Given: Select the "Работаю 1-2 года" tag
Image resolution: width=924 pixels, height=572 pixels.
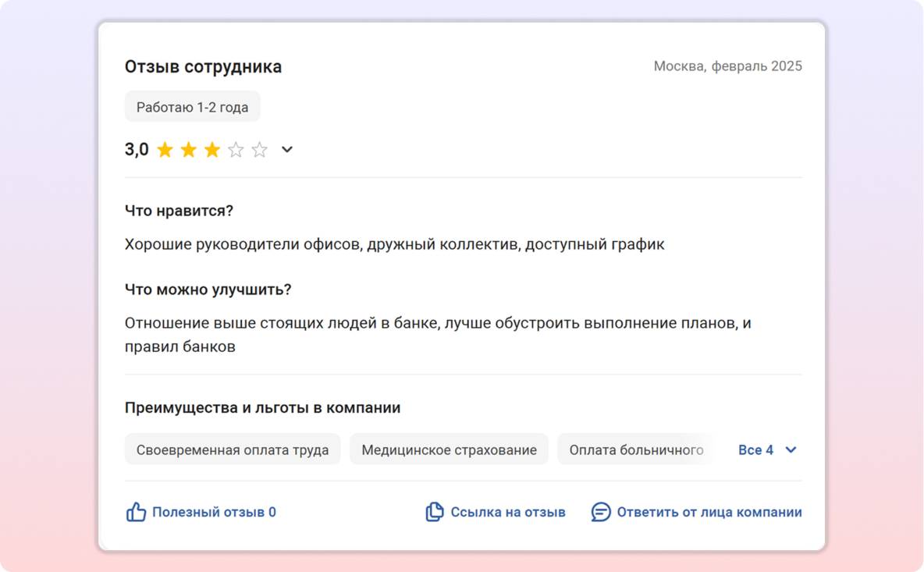Looking at the screenshot, I should [192, 107].
